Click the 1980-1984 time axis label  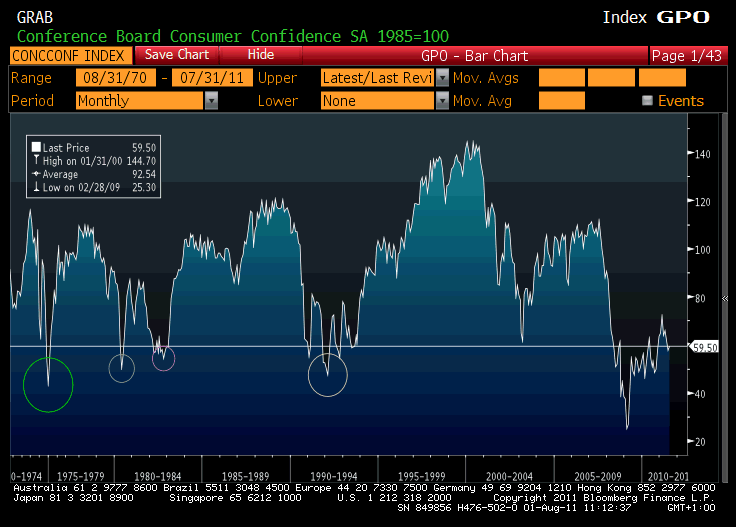(157, 476)
